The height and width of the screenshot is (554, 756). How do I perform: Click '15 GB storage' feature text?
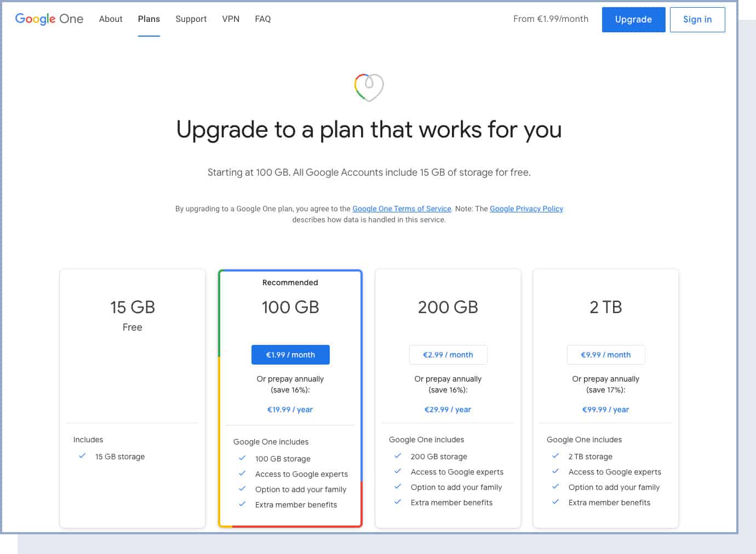(120, 457)
